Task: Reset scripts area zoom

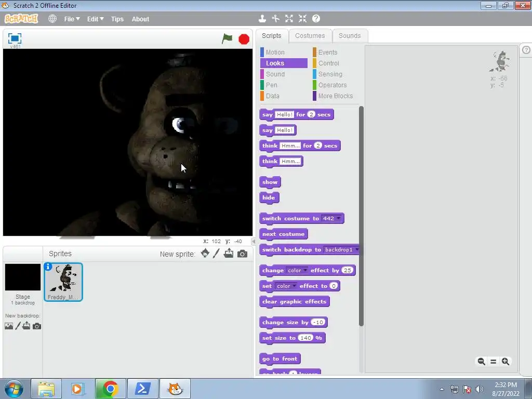Action: pyautogui.click(x=494, y=362)
